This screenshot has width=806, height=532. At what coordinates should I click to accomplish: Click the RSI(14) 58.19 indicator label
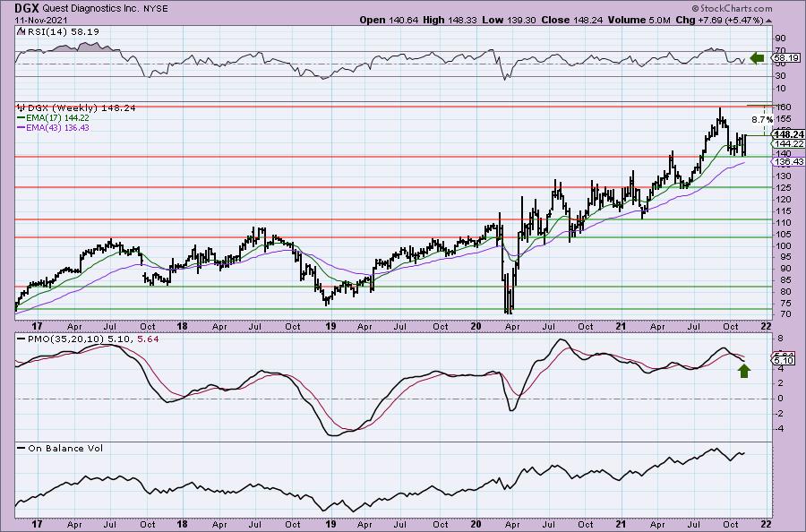click(x=62, y=31)
